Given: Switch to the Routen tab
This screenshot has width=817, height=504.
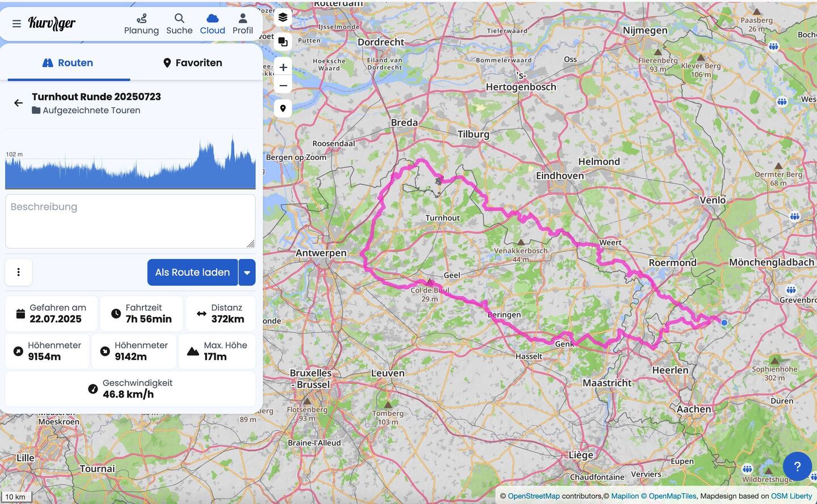Looking at the screenshot, I should tap(68, 63).
